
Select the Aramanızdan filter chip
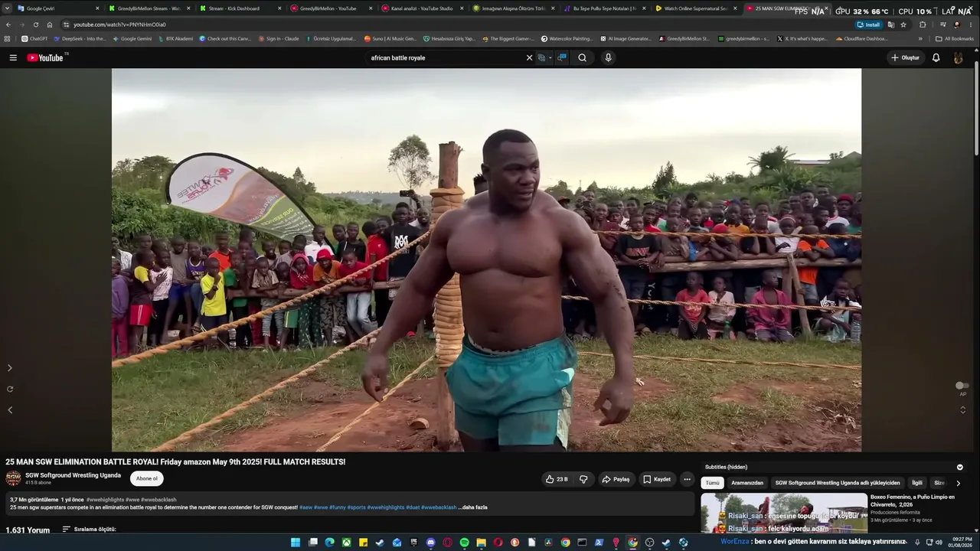pyautogui.click(x=747, y=483)
